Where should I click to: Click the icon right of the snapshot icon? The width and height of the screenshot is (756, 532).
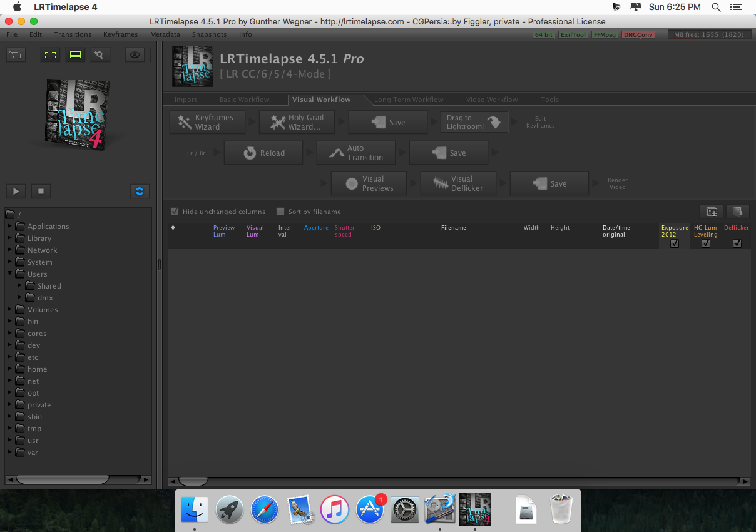point(737,212)
